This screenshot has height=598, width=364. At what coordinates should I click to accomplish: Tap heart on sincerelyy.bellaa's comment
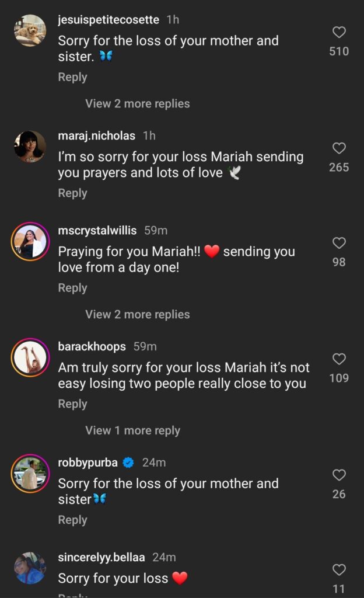coord(339,570)
